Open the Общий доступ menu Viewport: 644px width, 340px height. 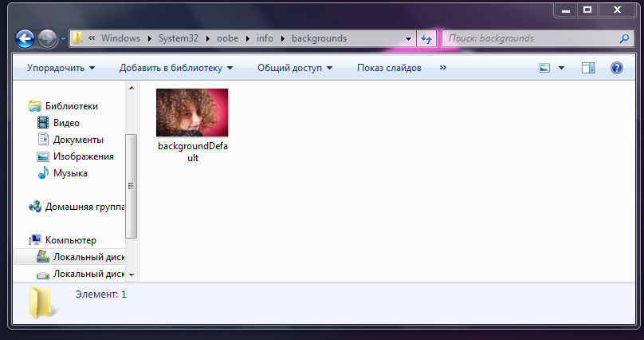pyautogui.click(x=295, y=68)
